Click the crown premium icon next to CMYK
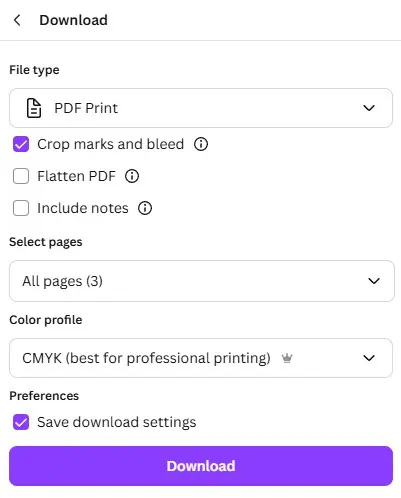The width and height of the screenshot is (401, 498). pos(287,358)
